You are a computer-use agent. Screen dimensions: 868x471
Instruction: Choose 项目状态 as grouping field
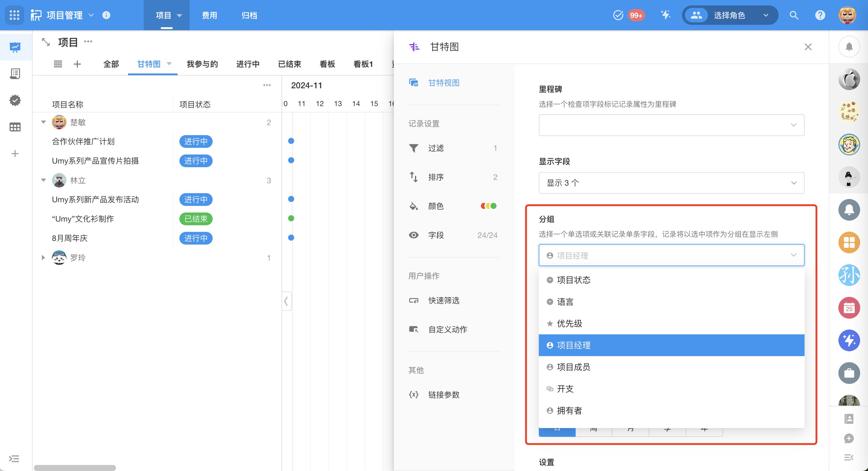click(x=671, y=280)
